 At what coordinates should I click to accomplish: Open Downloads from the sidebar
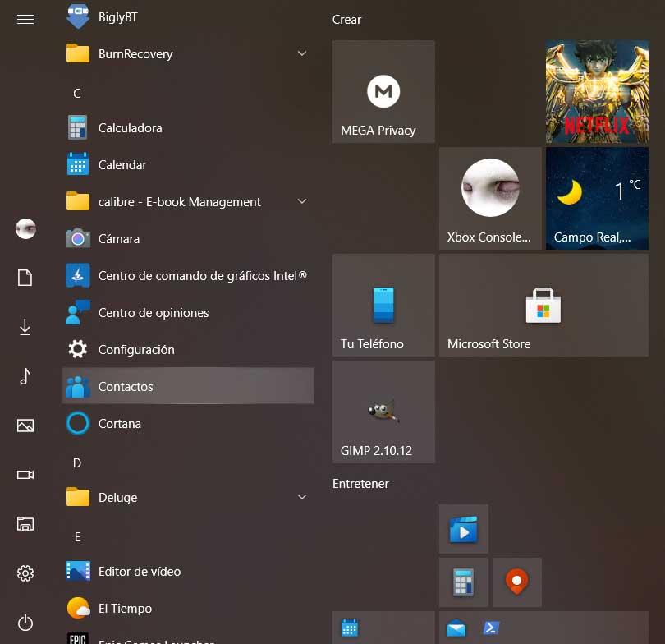coord(25,327)
